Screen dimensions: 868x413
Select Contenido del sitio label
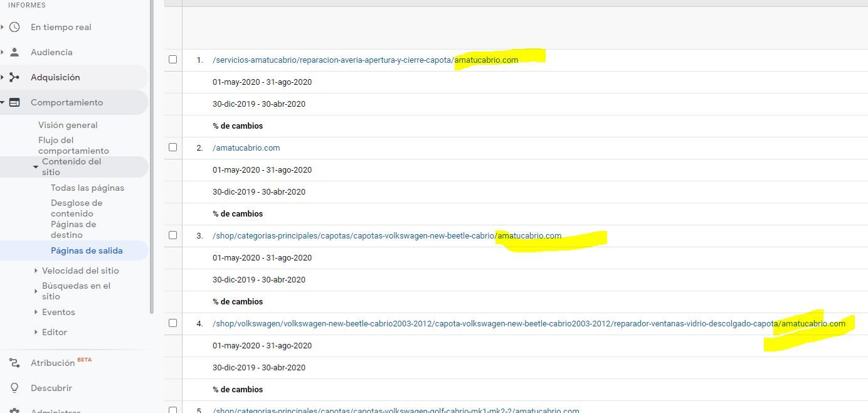tap(71, 167)
